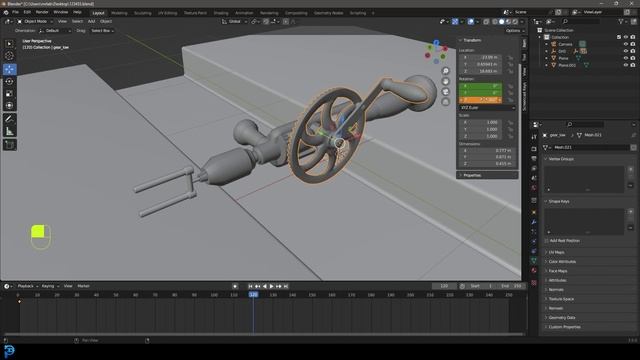640x360 pixels.
Task: Toggle viewport gizmos button
Action: [x=455, y=22]
